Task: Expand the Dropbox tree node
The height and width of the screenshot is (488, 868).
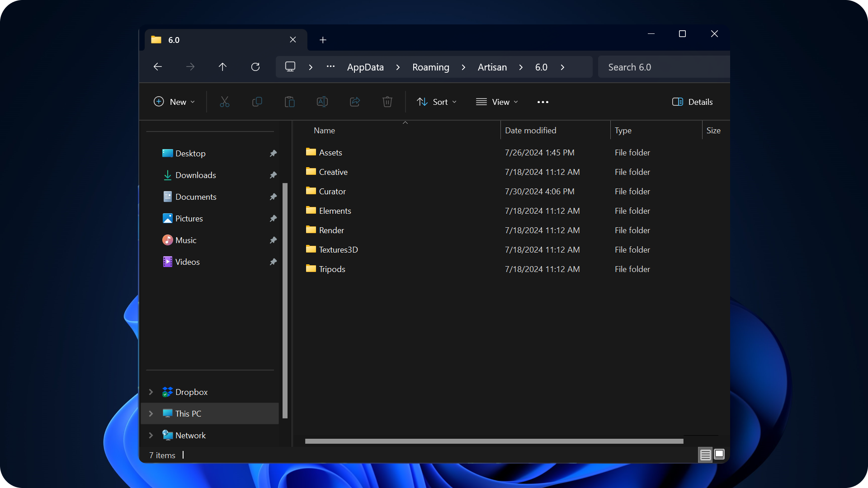Action: click(151, 392)
